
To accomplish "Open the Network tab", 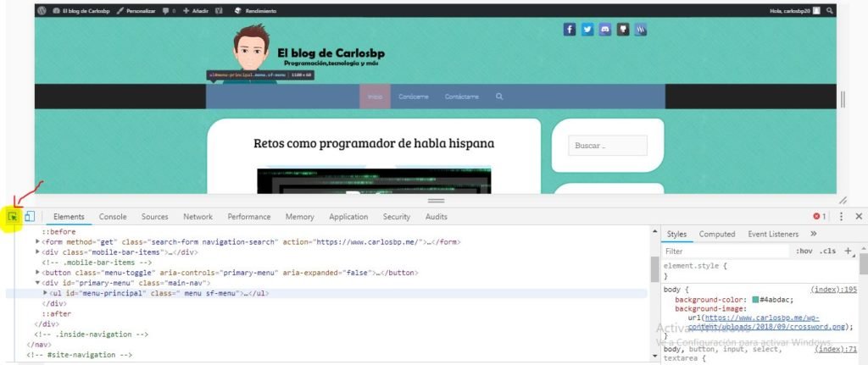I will tap(198, 217).
